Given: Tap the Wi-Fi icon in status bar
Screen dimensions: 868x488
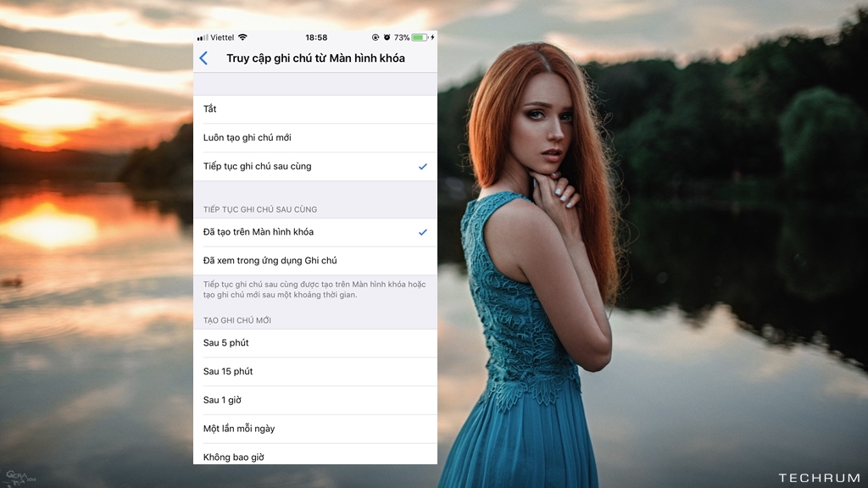Looking at the screenshot, I should (242, 37).
